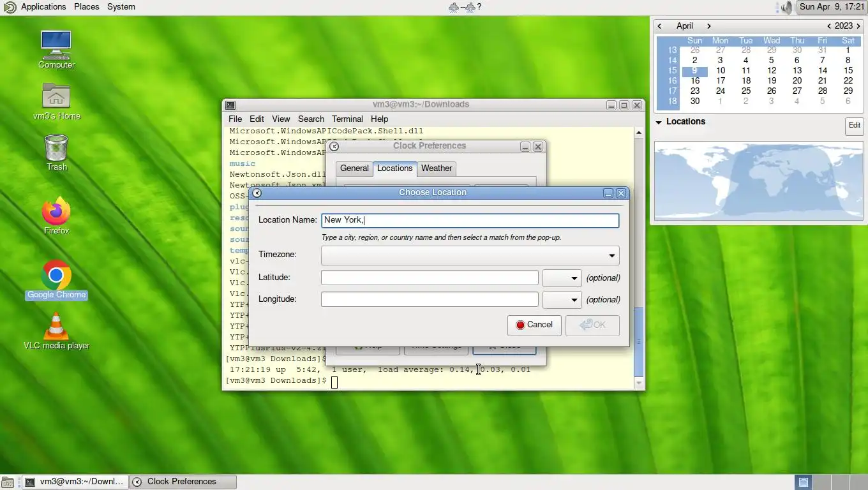Open terminal Terminal menu
Screen dimensions: 868x490
pos(347,119)
